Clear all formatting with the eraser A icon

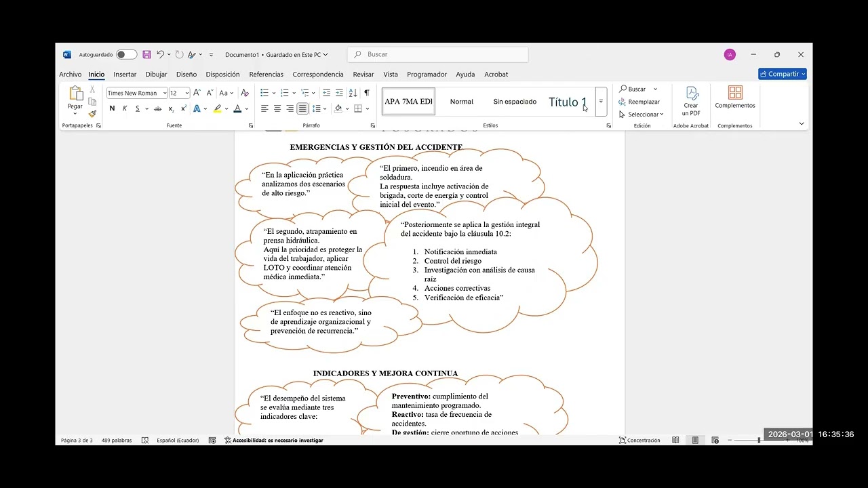245,93
